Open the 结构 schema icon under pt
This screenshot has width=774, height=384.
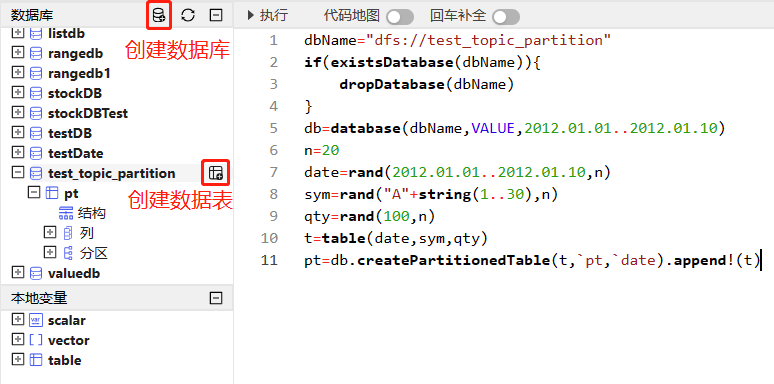[x=66, y=213]
